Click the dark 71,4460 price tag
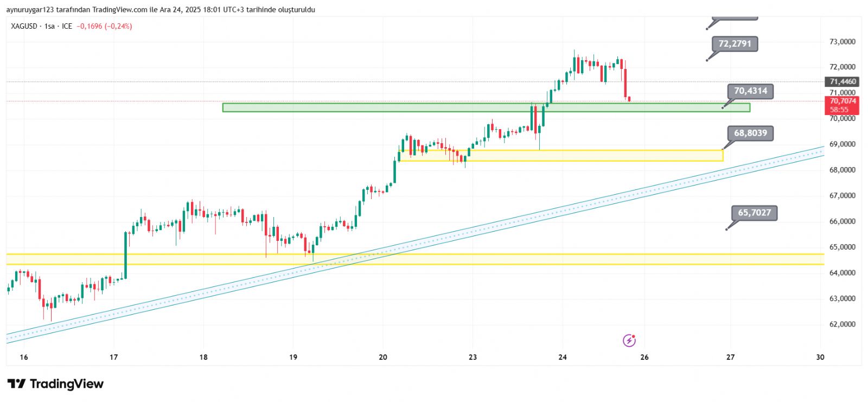Image resolution: width=868 pixels, height=402 pixels. click(843, 82)
